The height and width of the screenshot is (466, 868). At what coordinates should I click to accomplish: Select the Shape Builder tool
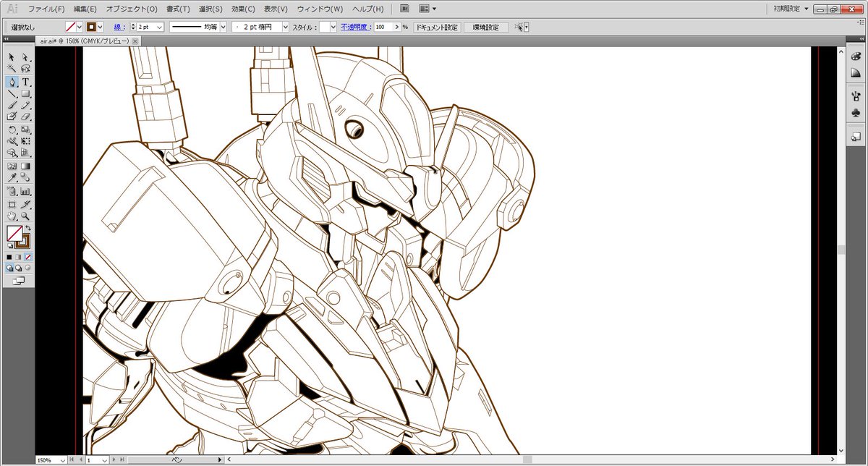tap(12, 153)
